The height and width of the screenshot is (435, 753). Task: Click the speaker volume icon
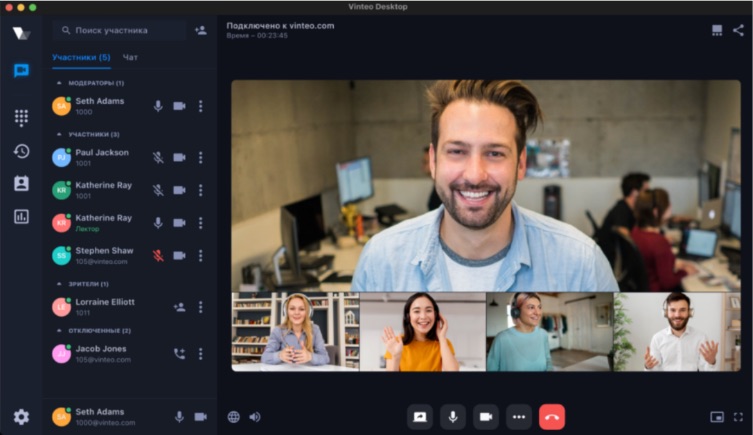(x=255, y=417)
